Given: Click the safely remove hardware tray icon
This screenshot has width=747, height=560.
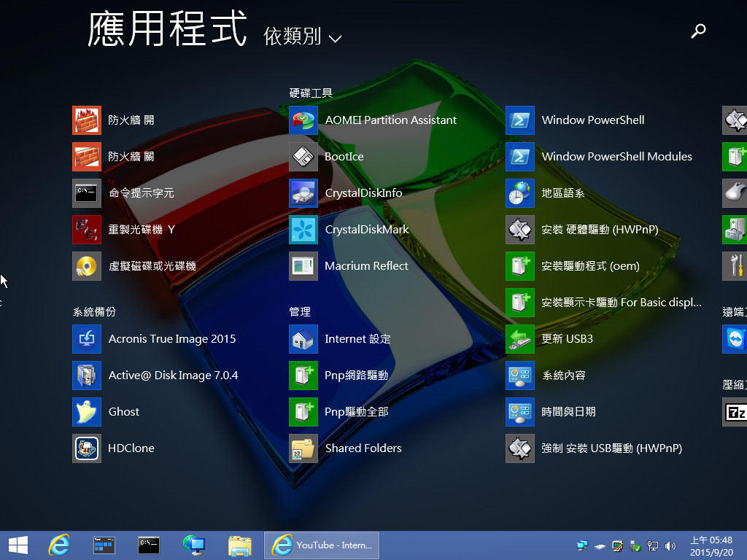Looking at the screenshot, I should (x=635, y=545).
